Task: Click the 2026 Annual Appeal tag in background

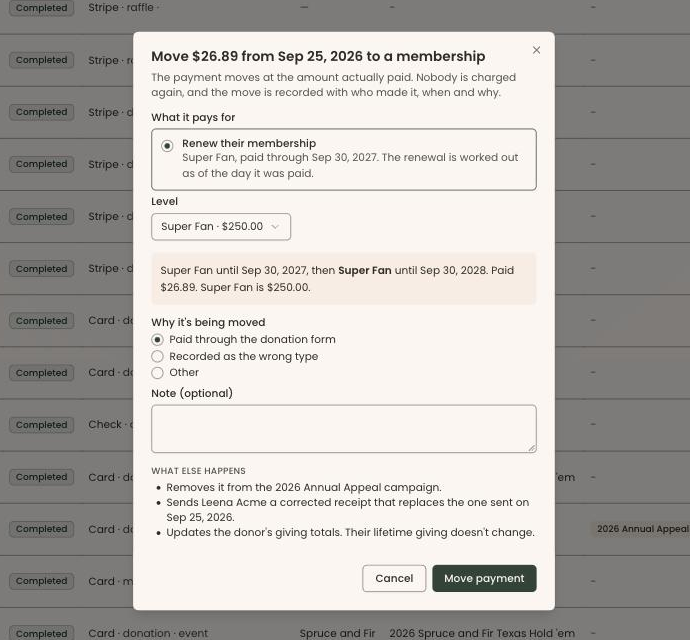Action: point(642,529)
